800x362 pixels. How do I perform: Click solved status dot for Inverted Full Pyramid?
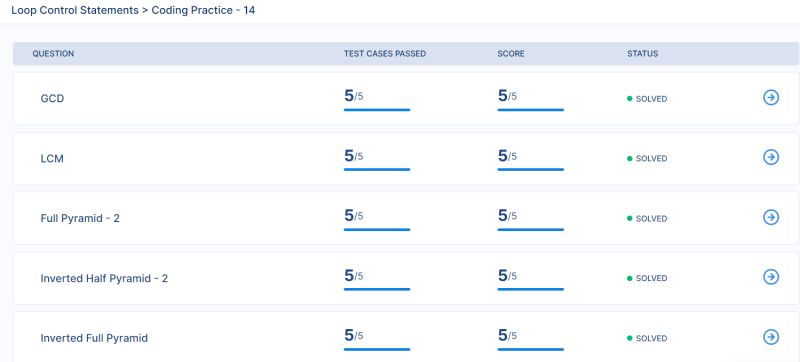click(630, 338)
